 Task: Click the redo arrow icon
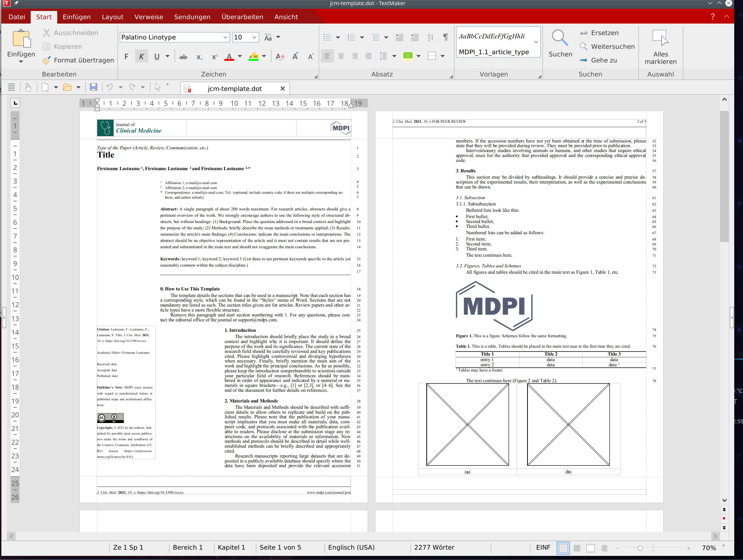132,87
